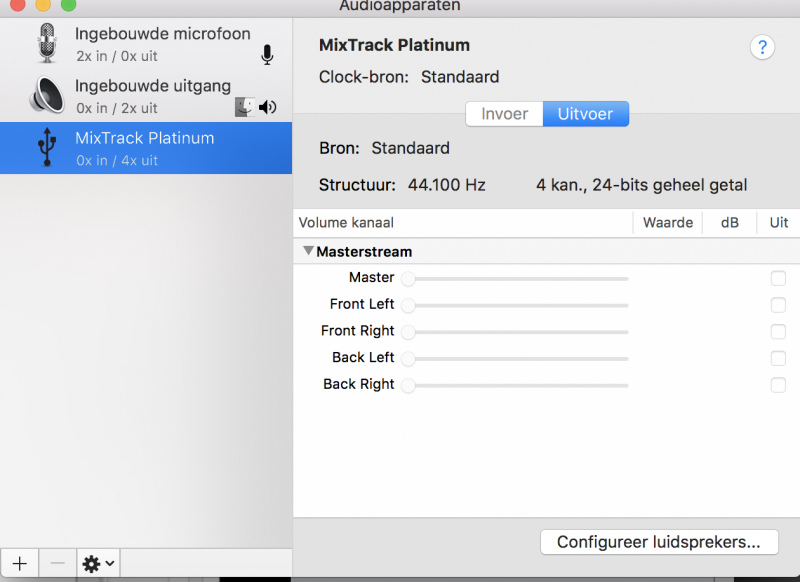The image size is (800, 582).
Task: Click the default input microphone indicator
Action: click(267, 55)
